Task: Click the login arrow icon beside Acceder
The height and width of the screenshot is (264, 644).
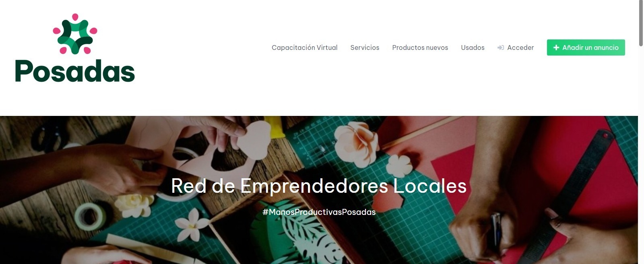Action: pos(501,47)
